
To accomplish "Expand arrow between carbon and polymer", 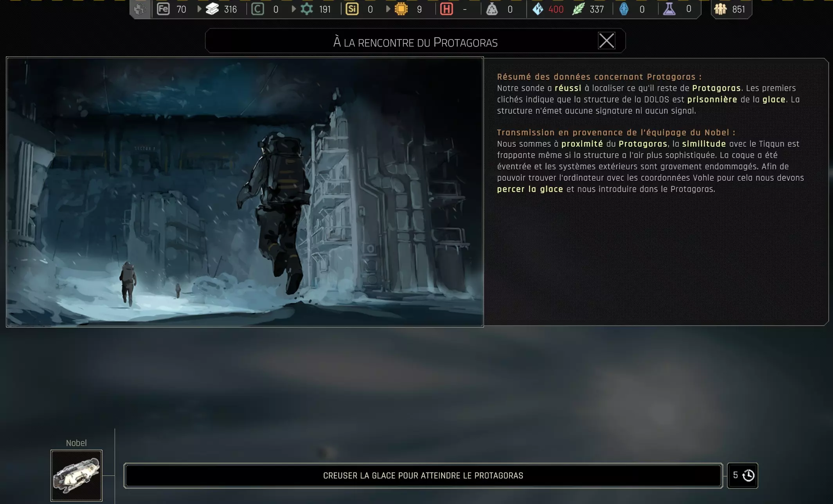I will (293, 9).
